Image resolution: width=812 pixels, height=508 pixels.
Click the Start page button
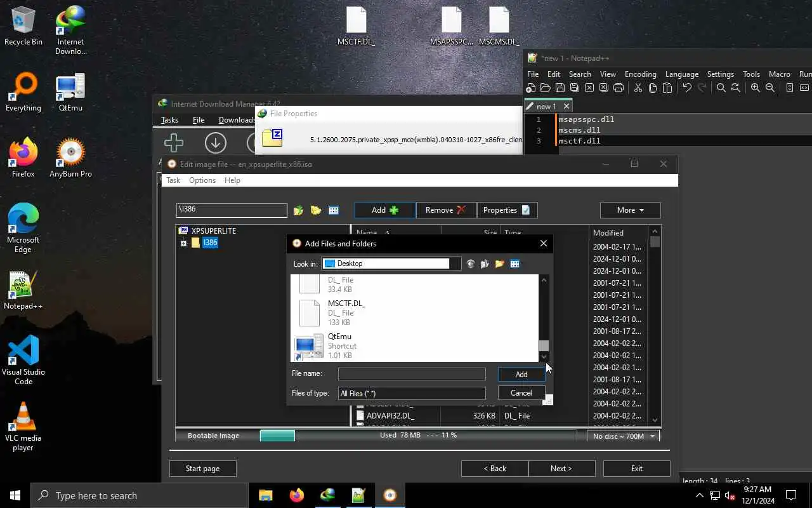pos(203,469)
